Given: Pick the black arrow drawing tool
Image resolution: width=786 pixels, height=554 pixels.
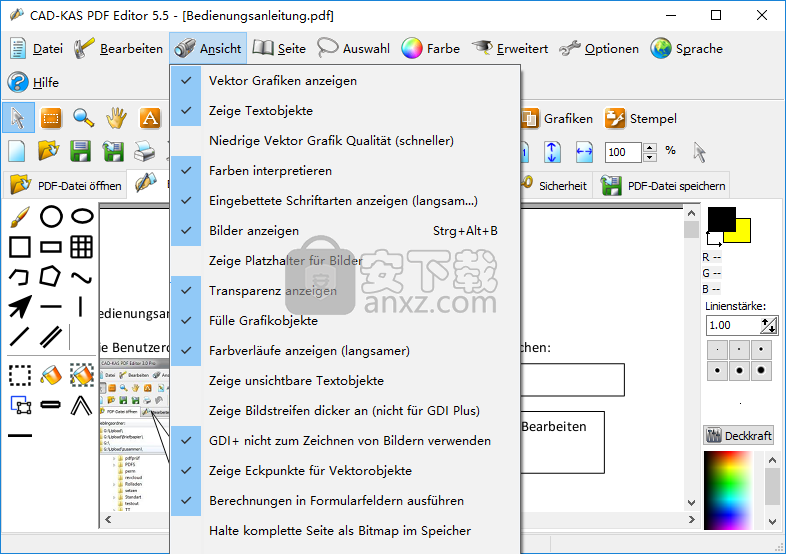Looking at the screenshot, I should click(x=20, y=307).
